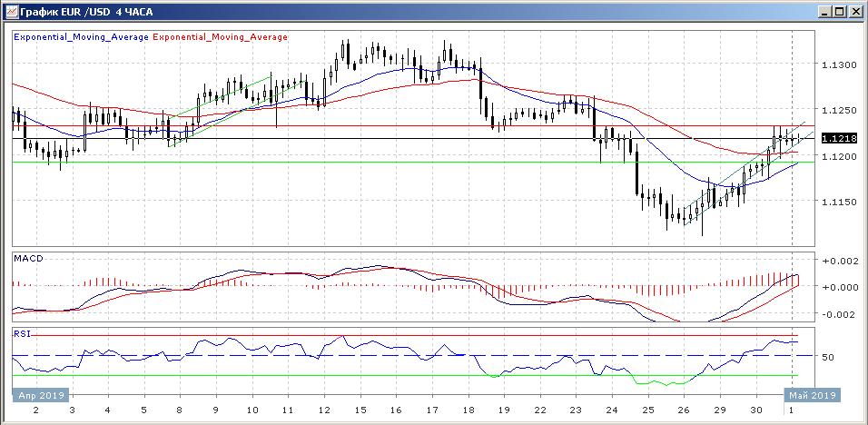Select day 15 on the date axis
The height and width of the screenshot is (425, 868).
(359, 411)
